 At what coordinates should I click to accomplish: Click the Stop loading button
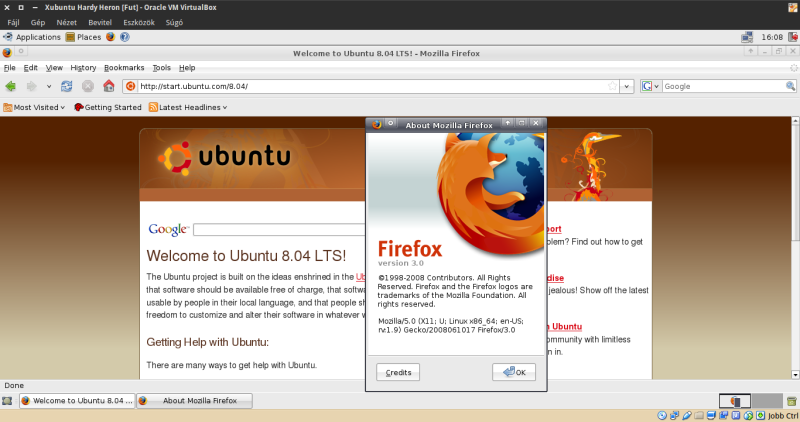88,86
